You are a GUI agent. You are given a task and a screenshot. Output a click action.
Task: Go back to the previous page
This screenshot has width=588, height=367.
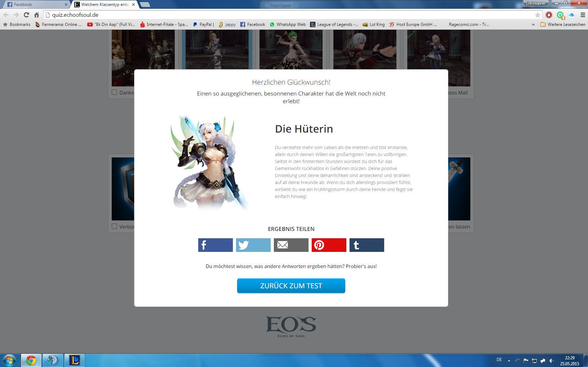pyautogui.click(x=6, y=15)
